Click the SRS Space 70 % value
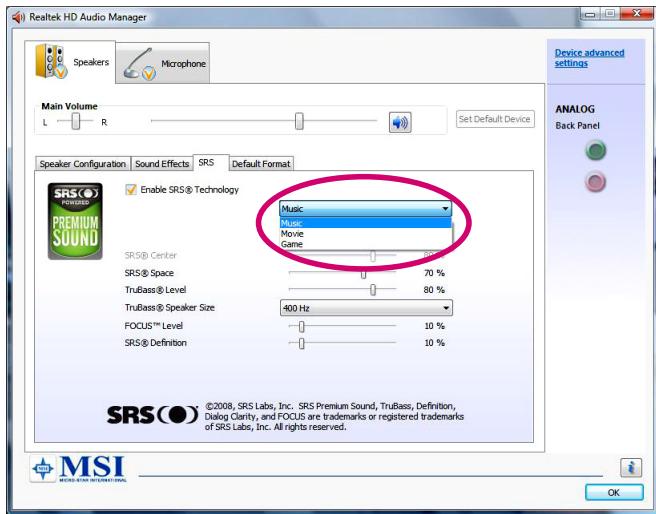This screenshot has width=656, height=514. 434,273
